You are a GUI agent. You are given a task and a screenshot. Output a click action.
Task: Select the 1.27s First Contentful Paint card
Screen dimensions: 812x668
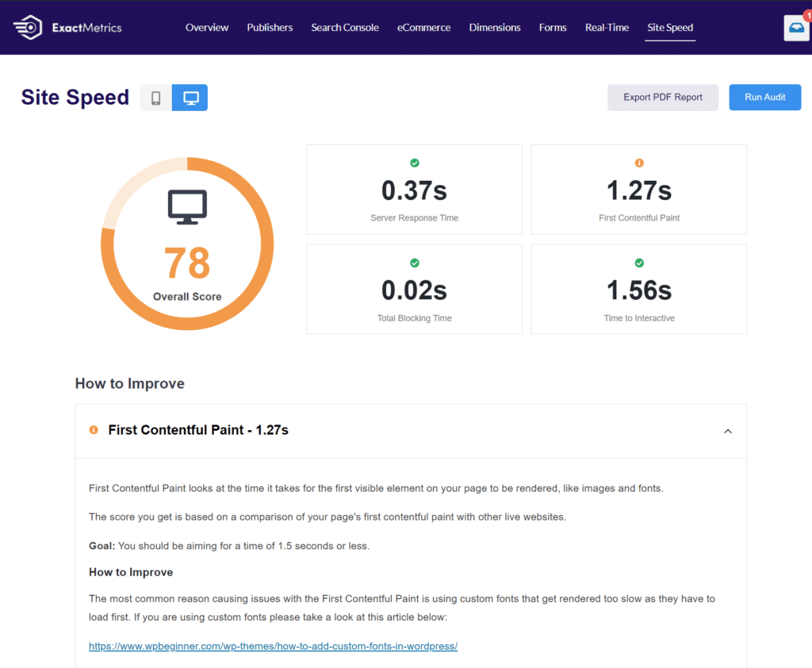(x=638, y=190)
